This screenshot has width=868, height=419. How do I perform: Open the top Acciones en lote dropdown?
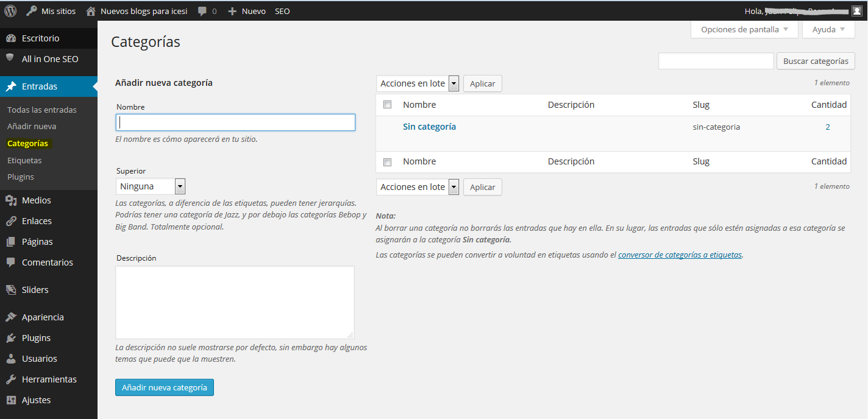coord(418,83)
